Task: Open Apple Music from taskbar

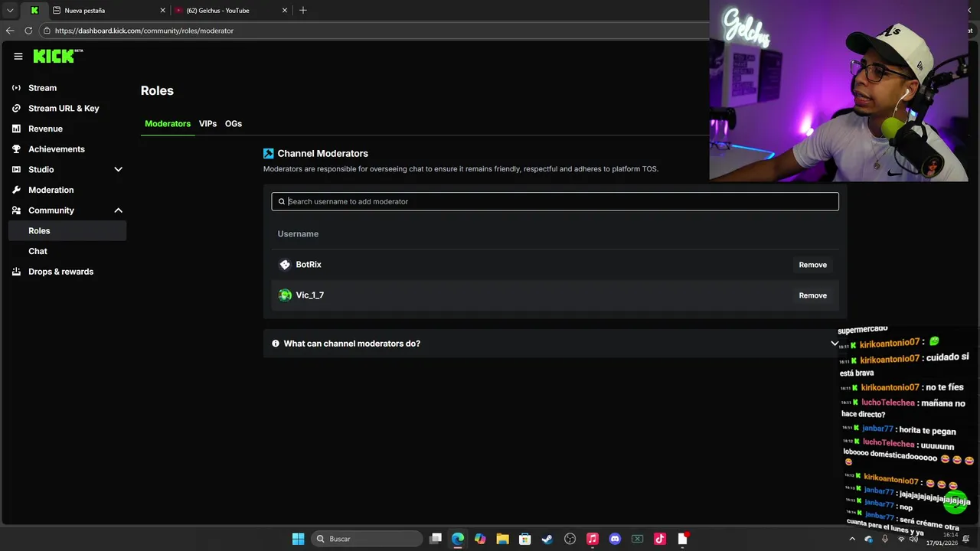Action: tap(592, 539)
